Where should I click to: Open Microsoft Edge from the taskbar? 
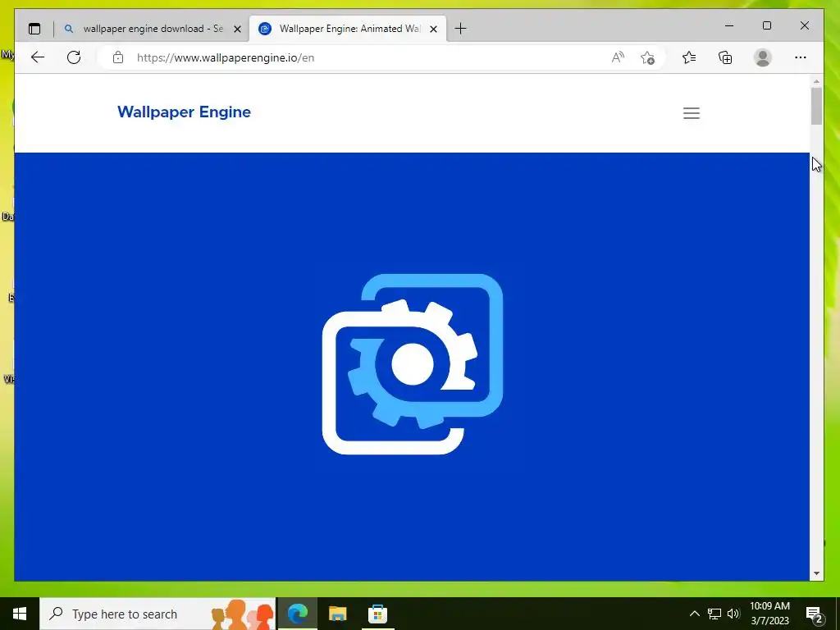pyautogui.click(x=298, y=614)
